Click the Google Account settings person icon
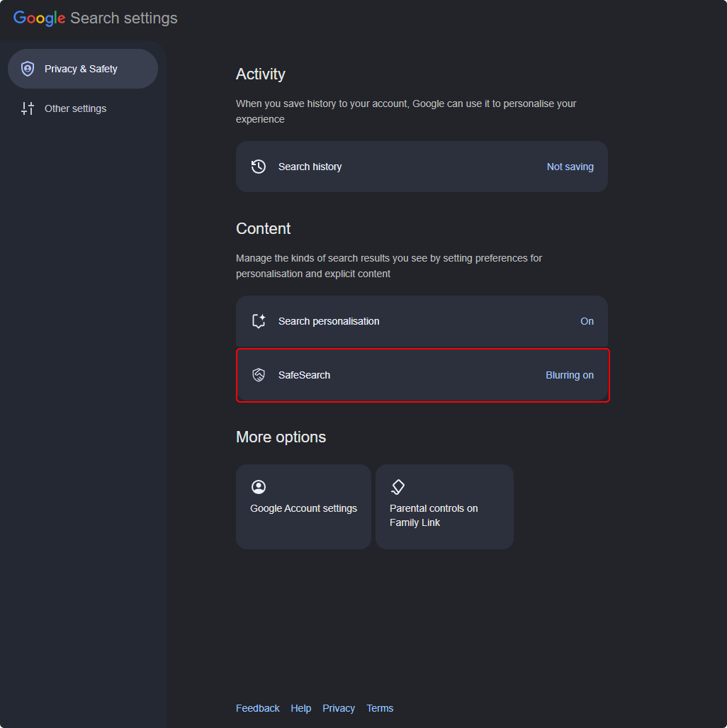This screenshot has height=728, width=727. pos(259,487)
